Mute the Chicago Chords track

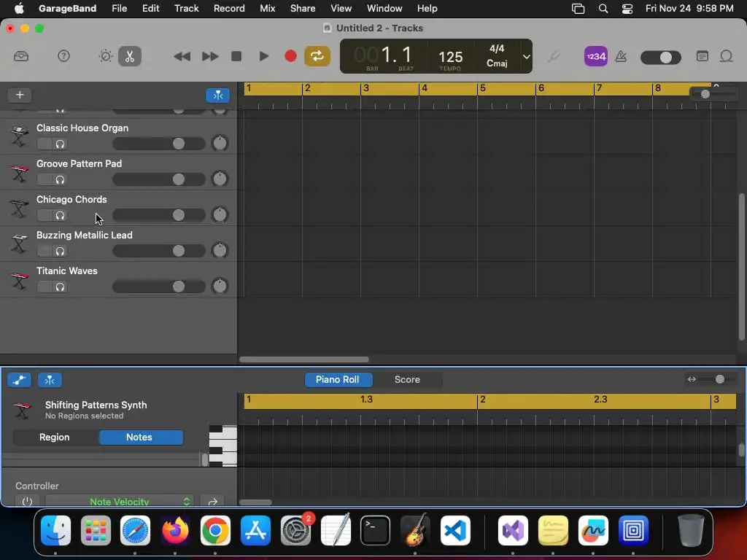[x=44, y=215]
